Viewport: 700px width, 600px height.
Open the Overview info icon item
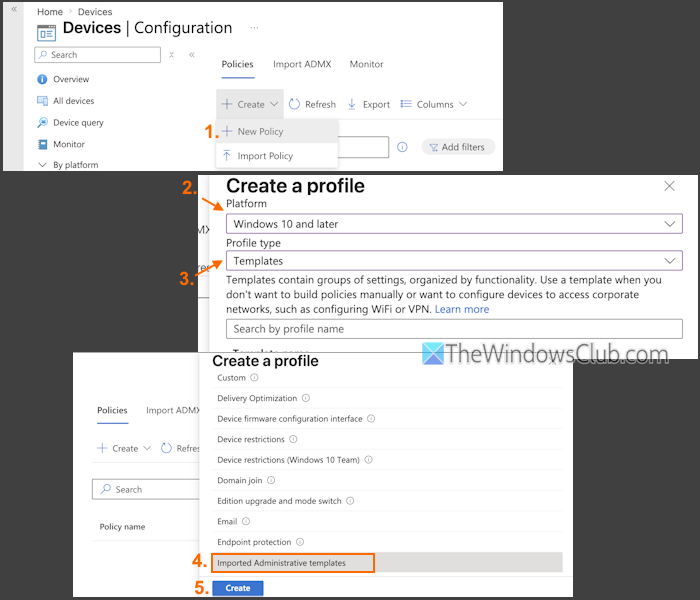point(63,79)
